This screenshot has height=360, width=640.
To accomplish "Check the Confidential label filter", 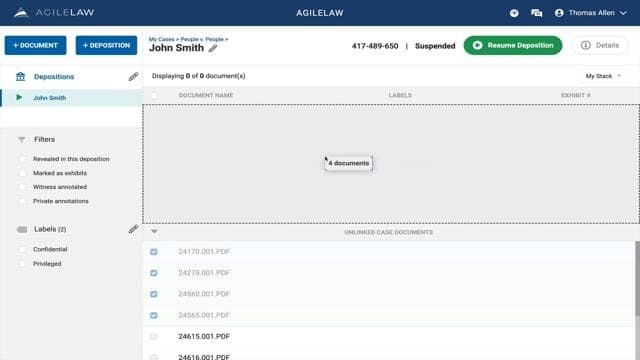I will coord(23,249).
